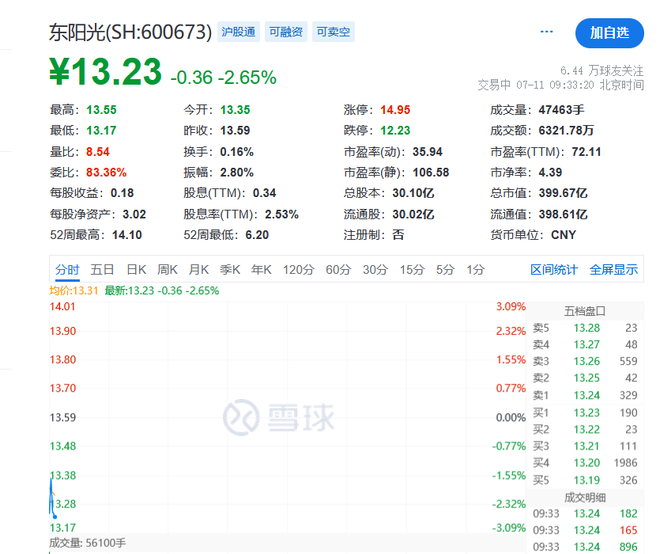Viewport: 660px width, 554px height.
Task: Select the 分时 chart tab
Action: point(67,269)
